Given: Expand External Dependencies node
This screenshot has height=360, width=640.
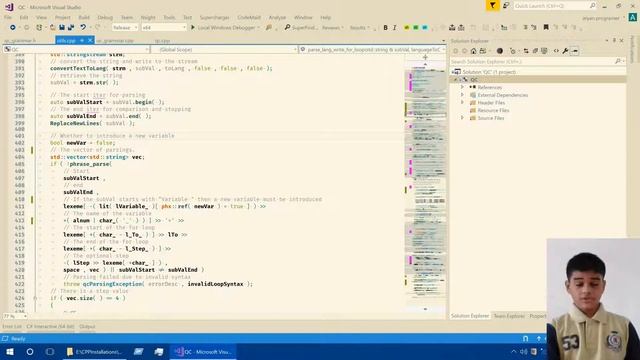Looking at the screenshot, I should (462, 95).
